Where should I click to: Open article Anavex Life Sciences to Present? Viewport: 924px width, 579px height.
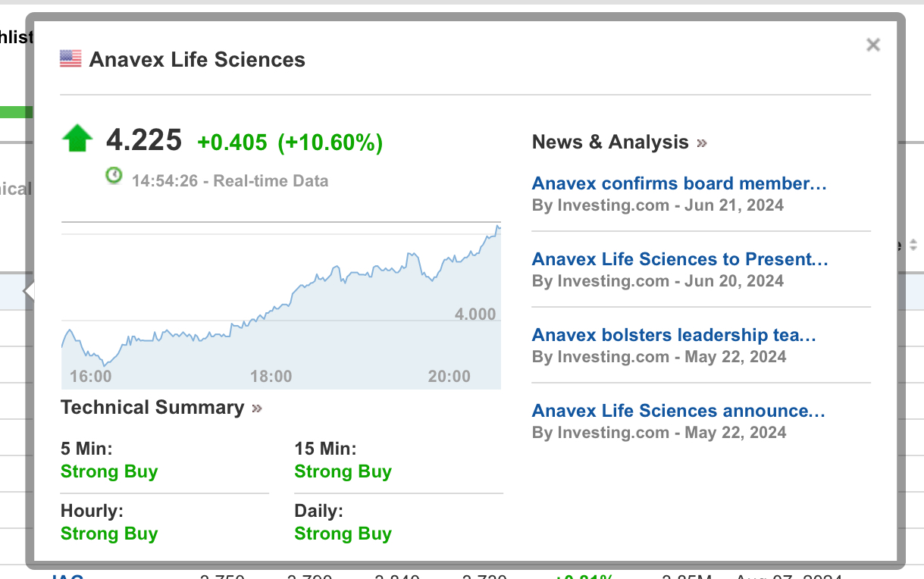[x=680, y=259]
